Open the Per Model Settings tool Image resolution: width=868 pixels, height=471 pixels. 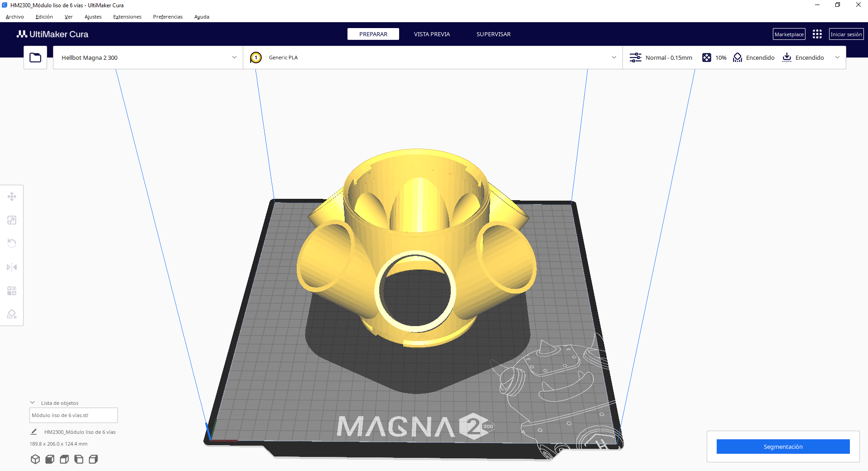[12, 291]
